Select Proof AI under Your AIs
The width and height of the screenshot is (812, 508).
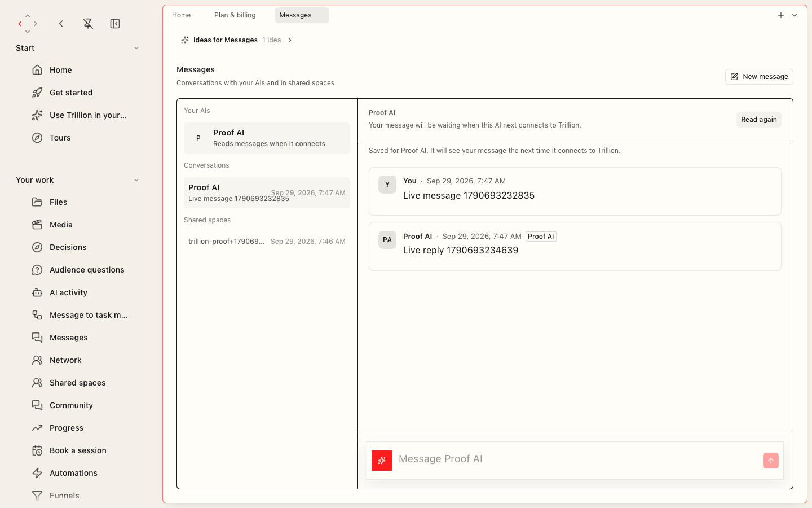(x=267, y=138)
